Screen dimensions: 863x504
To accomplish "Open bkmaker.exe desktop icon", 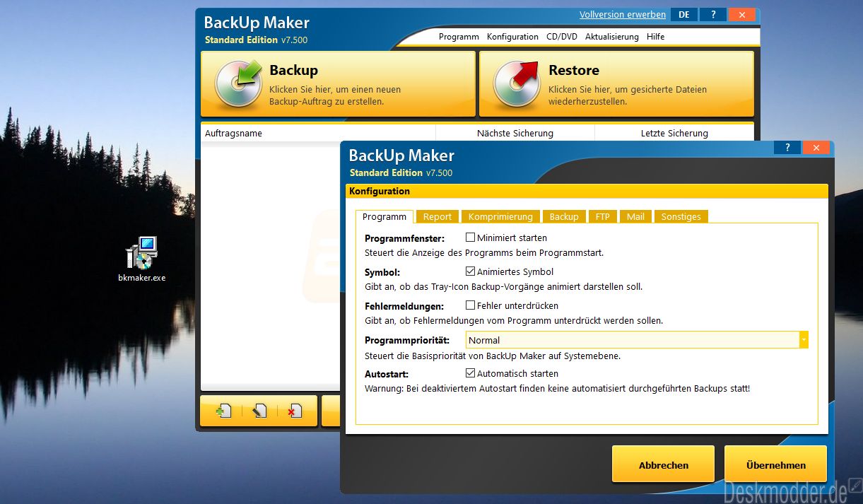I will (x=141, y=259).
